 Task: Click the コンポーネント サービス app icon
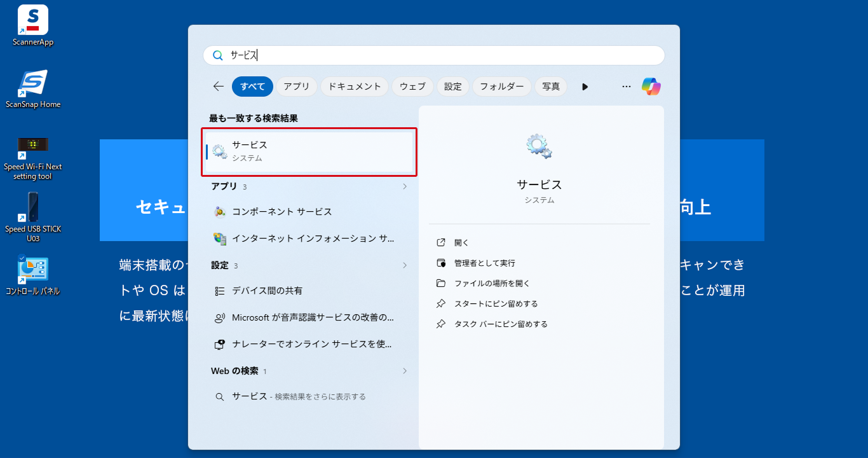point(220,212)
